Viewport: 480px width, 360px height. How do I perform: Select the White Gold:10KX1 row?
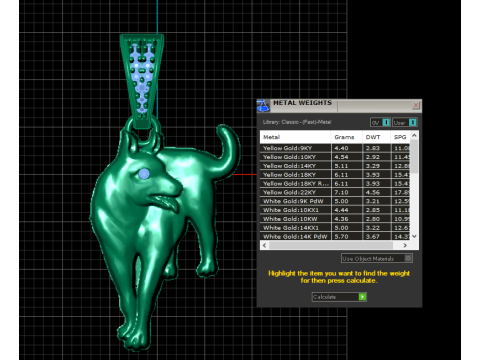[335, 210]
